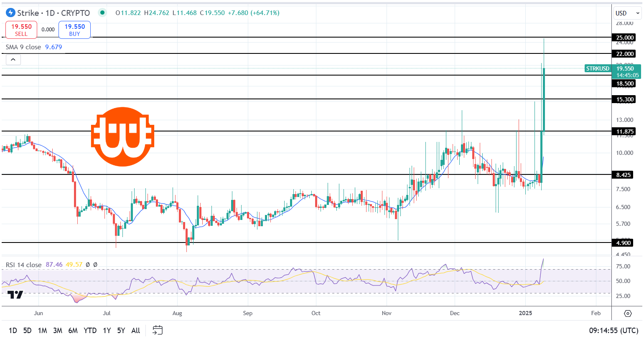Open chart settings gear icon

628,313
